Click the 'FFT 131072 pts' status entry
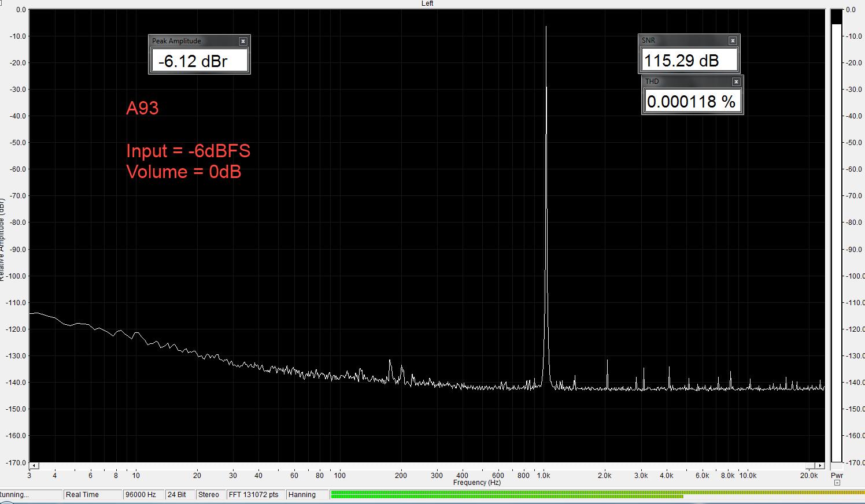 coord(256,495)
